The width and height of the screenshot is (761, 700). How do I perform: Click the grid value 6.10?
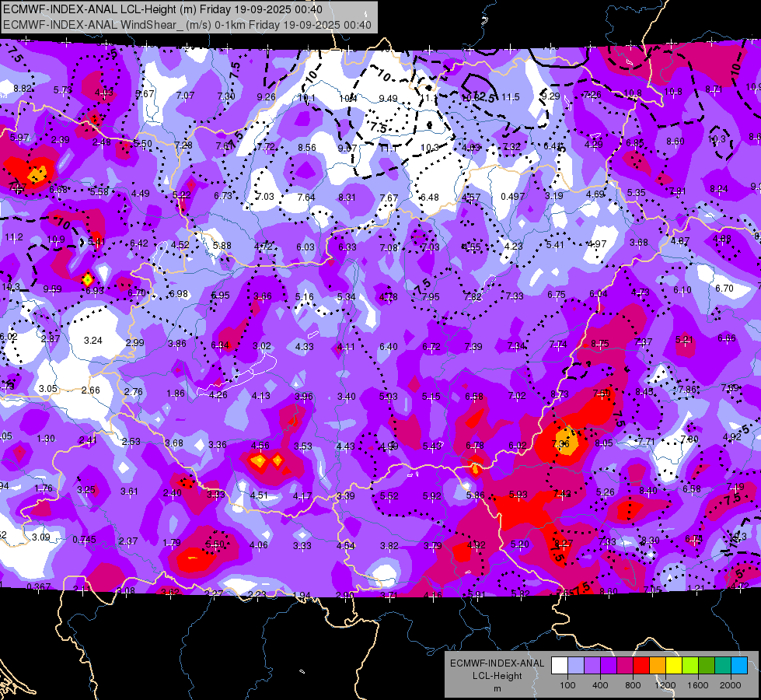[682, 290]
